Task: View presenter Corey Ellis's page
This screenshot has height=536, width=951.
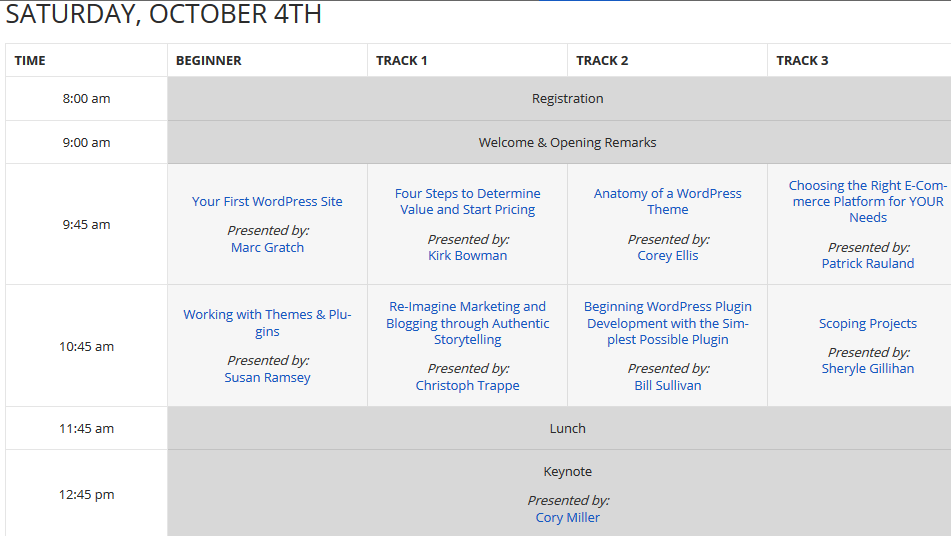Action: pyautogui.click(x=667, y=255)
